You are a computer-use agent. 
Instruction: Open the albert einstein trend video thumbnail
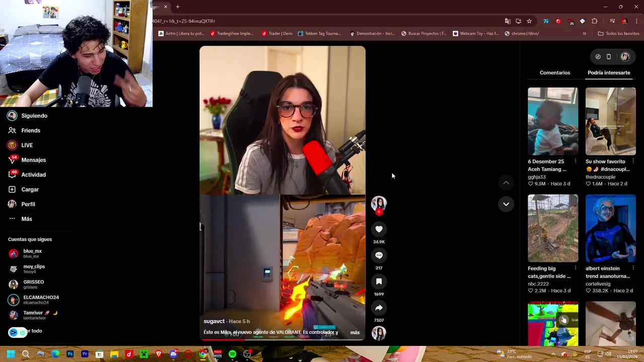pos(610,228)
